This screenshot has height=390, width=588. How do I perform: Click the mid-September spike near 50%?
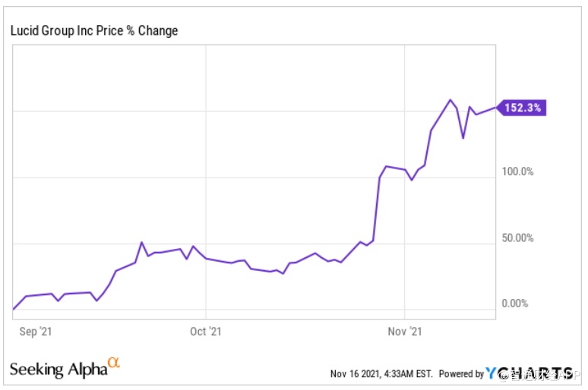[x=142, y=243]
